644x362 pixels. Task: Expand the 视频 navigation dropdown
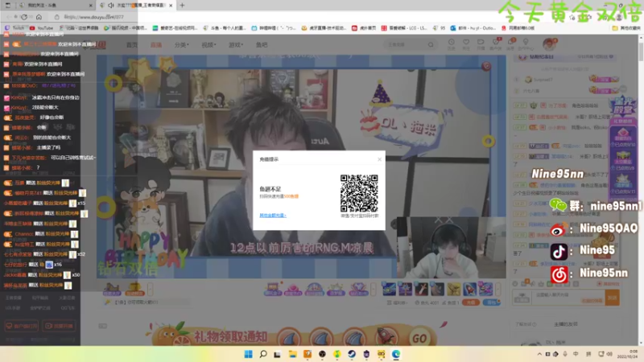tap(208, 45)
